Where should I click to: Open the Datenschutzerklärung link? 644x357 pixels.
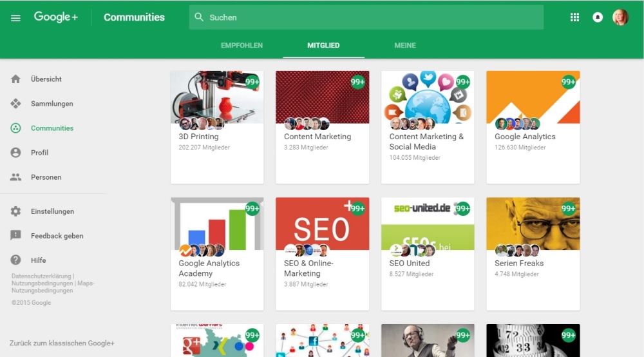tap(41, 276)
